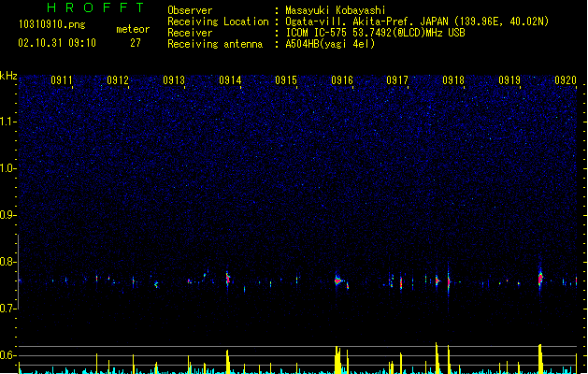
Task: Click the strong meteor echo just after 0916
Action: (338, 280)
